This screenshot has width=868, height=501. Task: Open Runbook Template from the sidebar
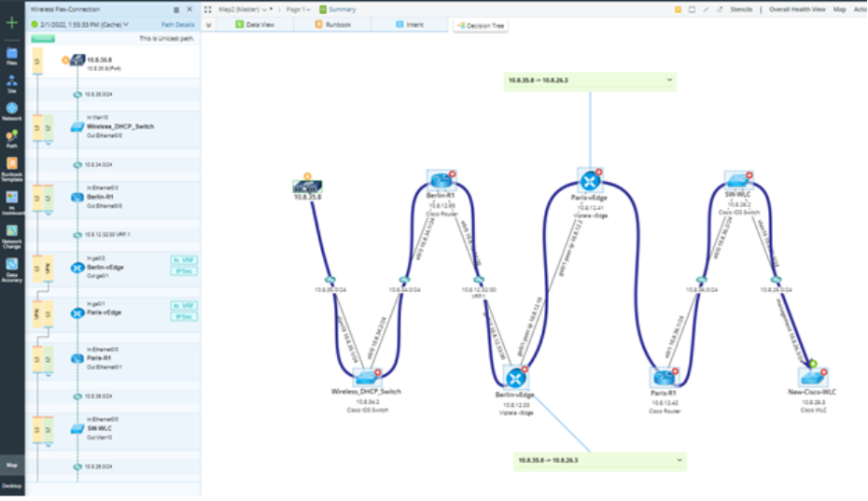pyautogui.click(x=11, y=167)
